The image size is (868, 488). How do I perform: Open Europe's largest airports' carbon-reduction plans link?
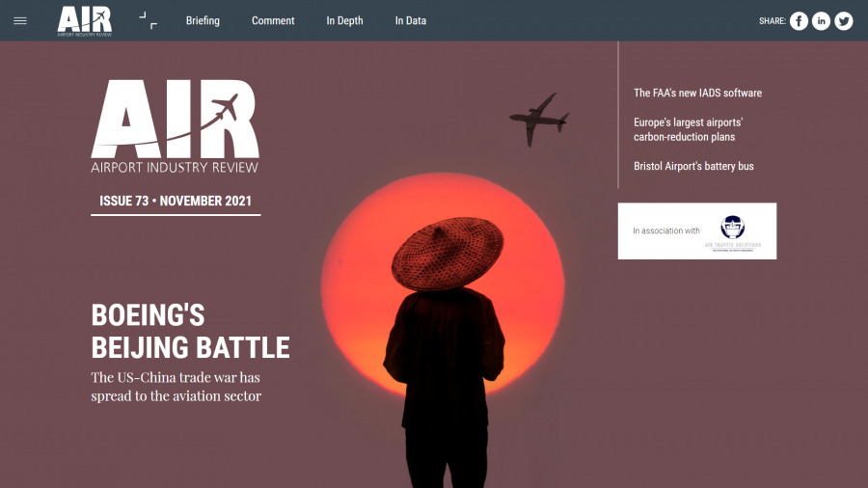coord(688,129)
